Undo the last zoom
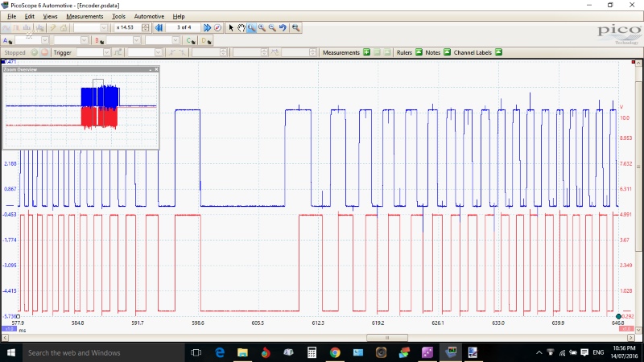 [x=283, y=27]
